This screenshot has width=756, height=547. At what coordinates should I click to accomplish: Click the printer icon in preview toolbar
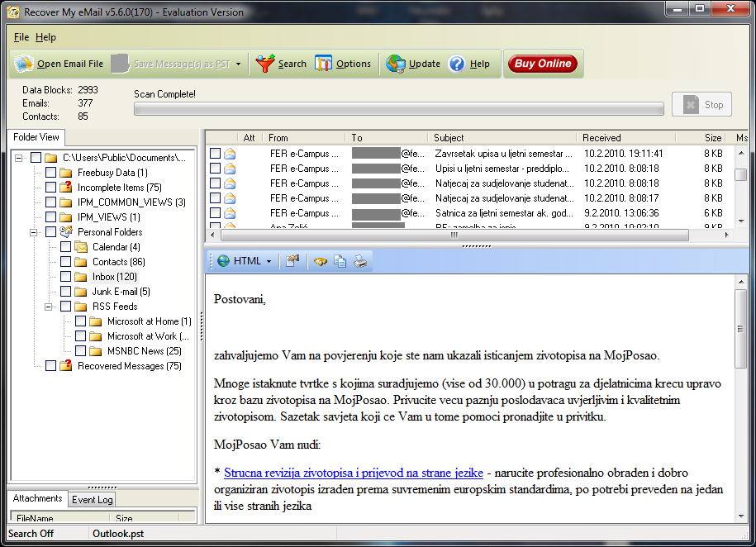pos(361,262)
